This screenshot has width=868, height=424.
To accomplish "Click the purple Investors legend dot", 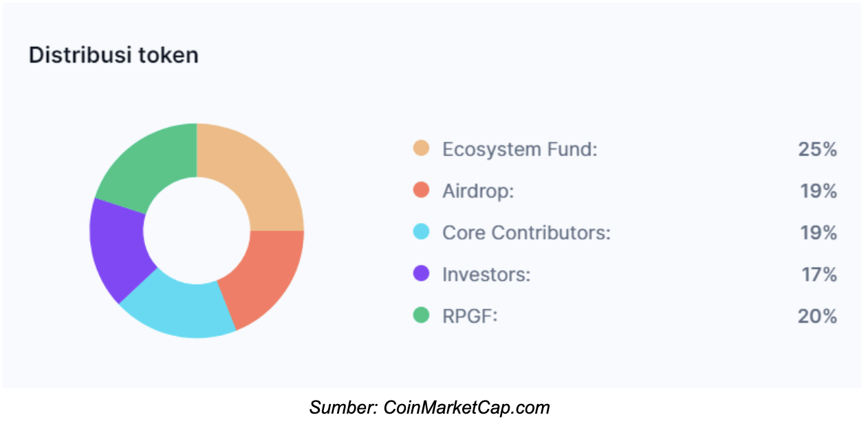I will [421, 274].
